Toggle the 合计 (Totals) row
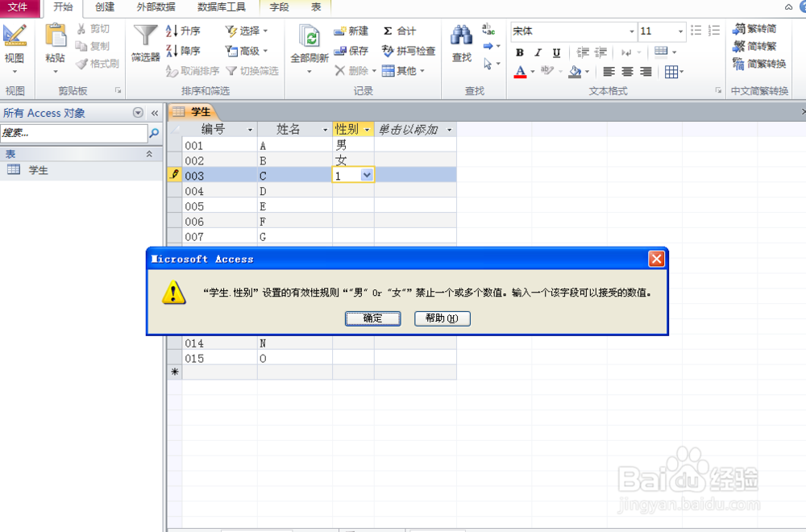This screenshot has height=532, width=806. pos(400,31)
